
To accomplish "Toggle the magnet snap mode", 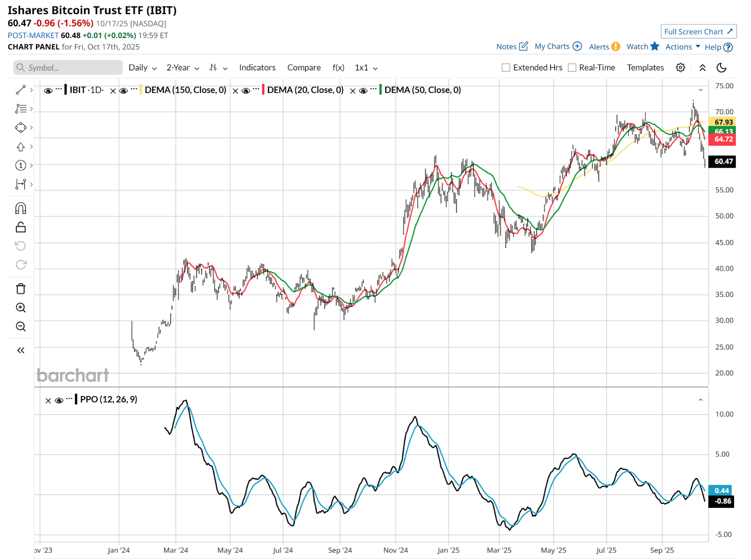I will pyautogui.click(x=21, y=208).
